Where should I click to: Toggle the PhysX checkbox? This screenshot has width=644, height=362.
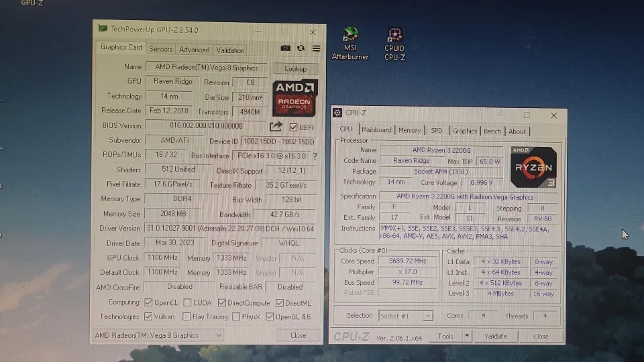(236, 316)
